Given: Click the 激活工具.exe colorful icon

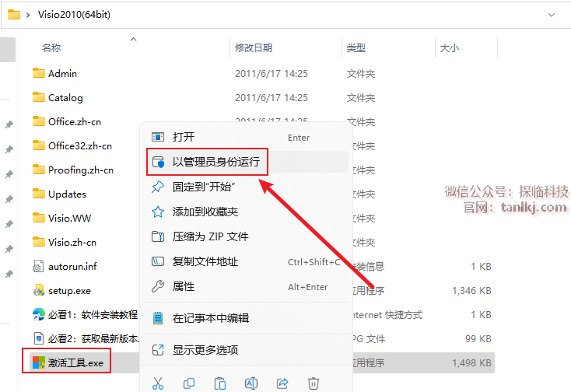Looking at the screenshot, I should (39, 362).
